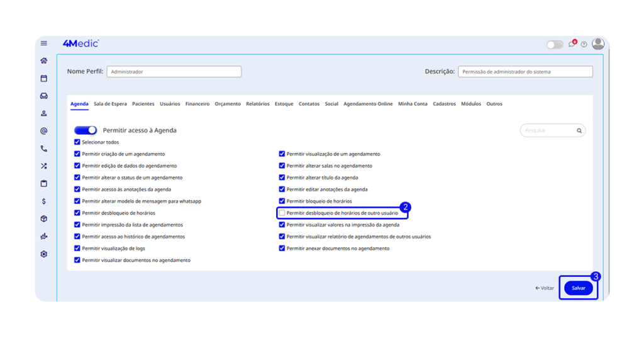Open the chat notifications icon
Image resolution: width=644 pixels, height=338 pixels.
coord(572,45)
